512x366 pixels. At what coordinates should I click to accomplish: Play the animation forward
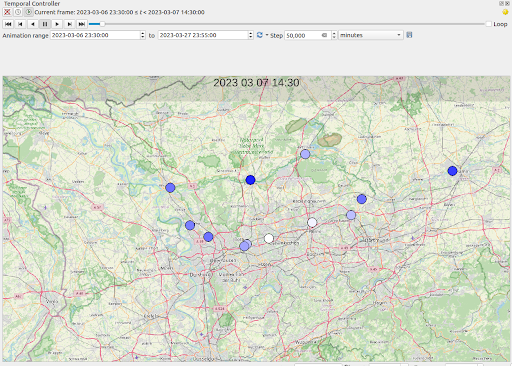57,24
